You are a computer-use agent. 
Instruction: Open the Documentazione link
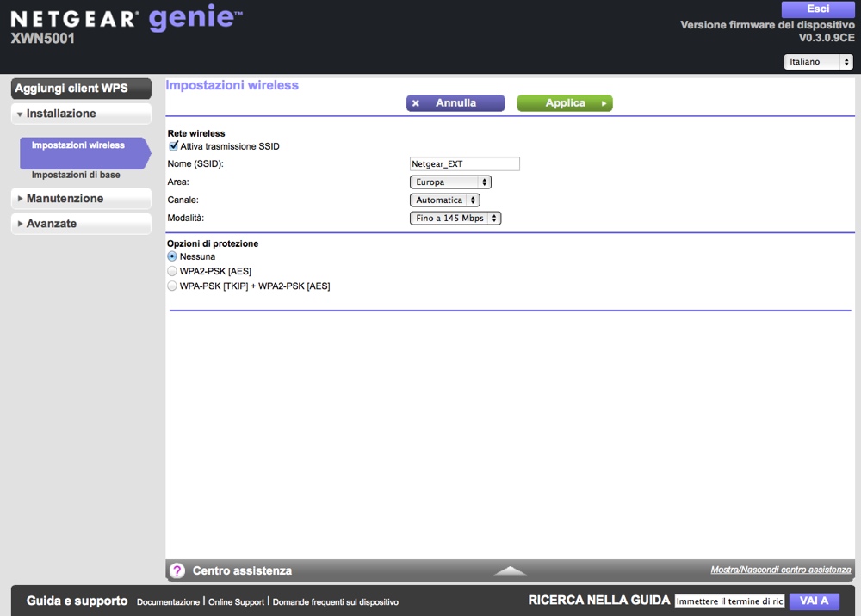pyautogui.click(x=168, y=602)
